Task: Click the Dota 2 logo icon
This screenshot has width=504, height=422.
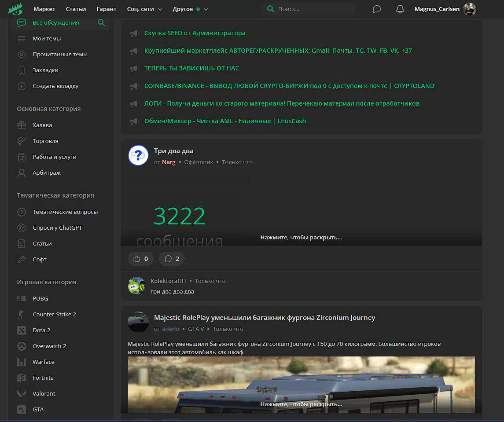Action: tap(22, 330)
